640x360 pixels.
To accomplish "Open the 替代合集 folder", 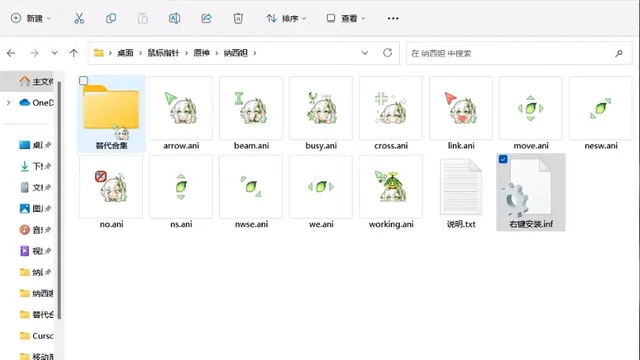I will click(111, 113).
